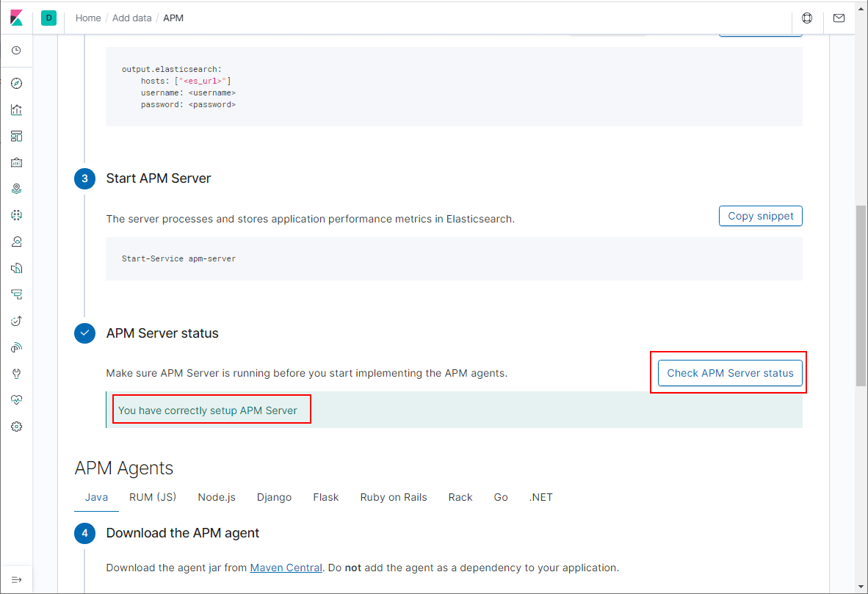Switch to Rack tab
Image resolution: width=868 pixels, height=594 pixels.
click(x=460, y=497)
